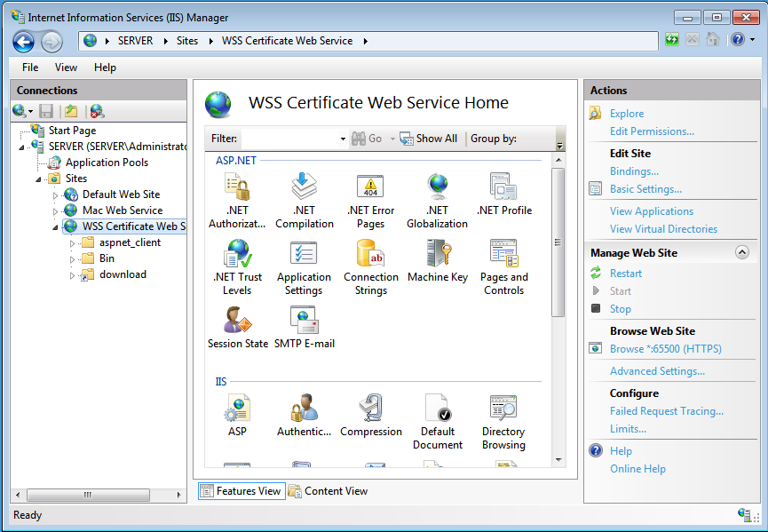Expand the Default Web Site node
The image size is (768, 532).
click(55, 195)
